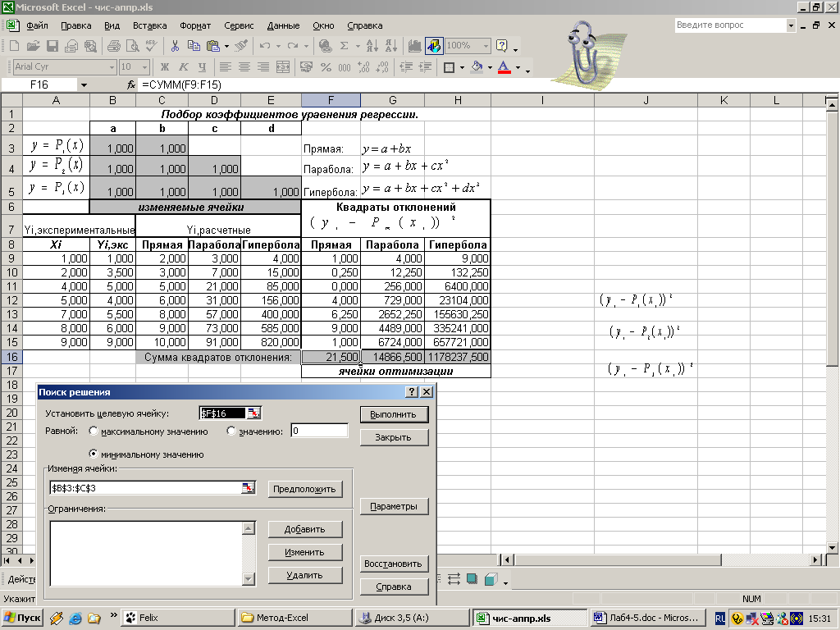
Task: Click the AutoSum sigma icon
Action: tap(345, 46)
